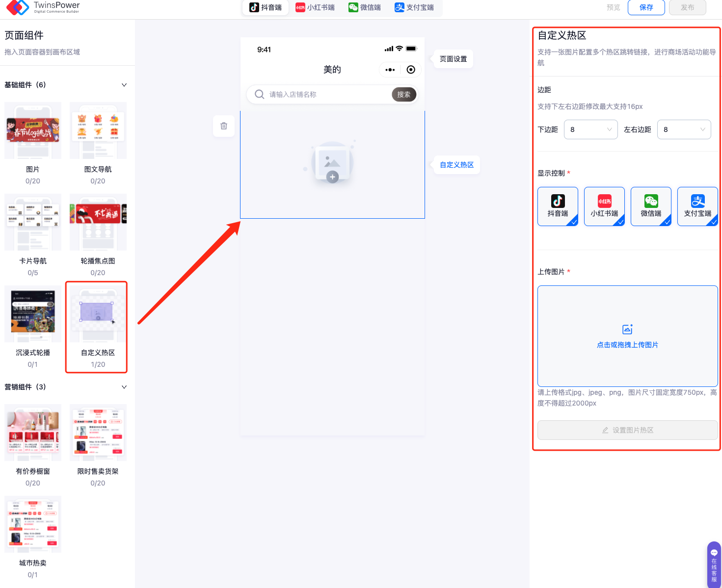Image resolution: width=722 pixels, height=588 pixels.
Task: Switch to the 支付宝端 top tab
Action: pos(414,7)
